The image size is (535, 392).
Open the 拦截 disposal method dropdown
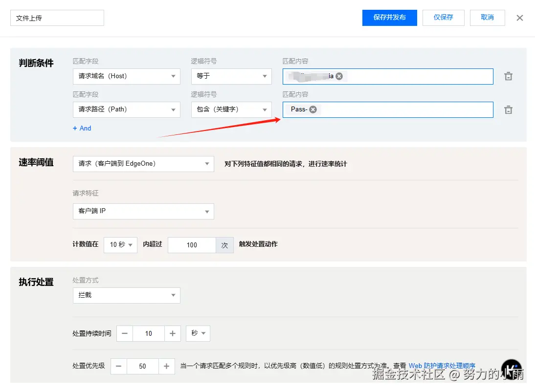127,295
